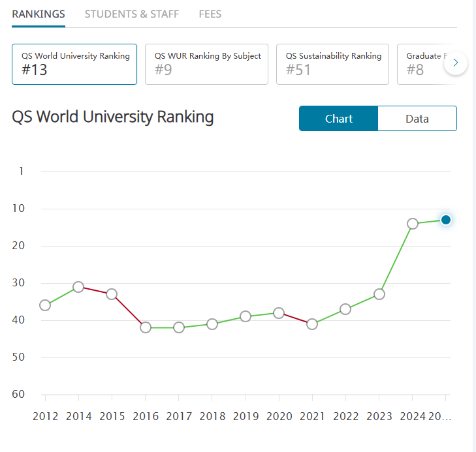Click the 2012 data point on chart
The width and height of the screenshot is (476, 452).
[x=45, y=305]
